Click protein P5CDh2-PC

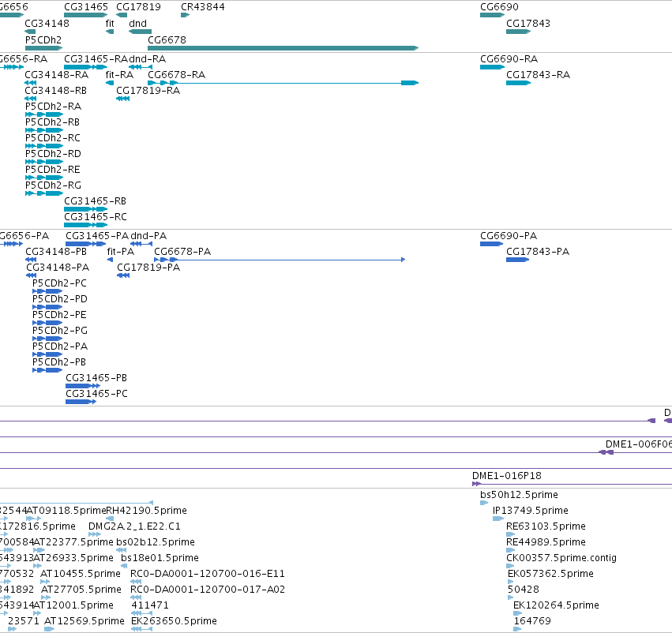point(59,283)
